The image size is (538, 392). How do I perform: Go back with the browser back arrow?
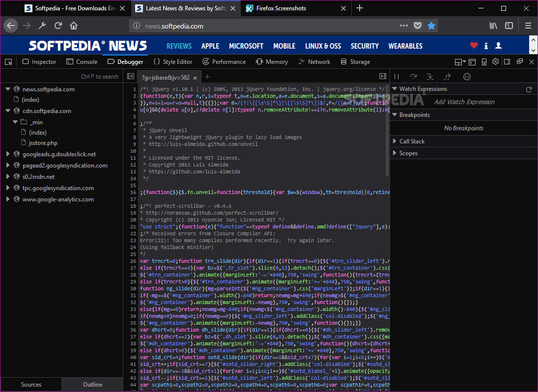11,26
